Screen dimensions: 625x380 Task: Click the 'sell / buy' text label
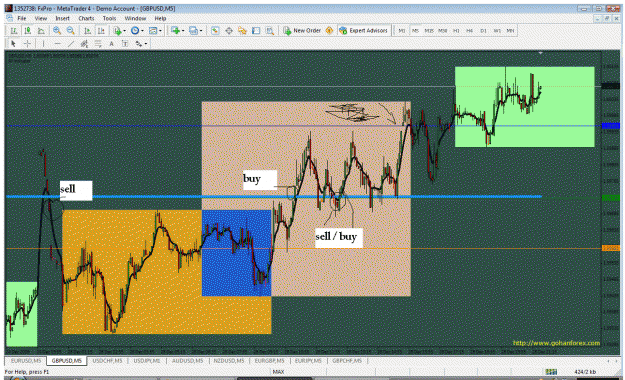pos(339,238)
